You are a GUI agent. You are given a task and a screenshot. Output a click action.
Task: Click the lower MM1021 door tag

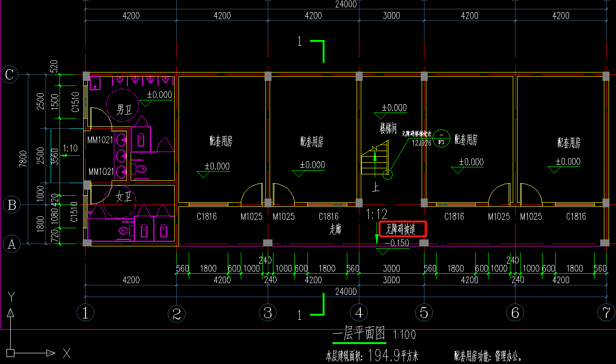(101, 172)
